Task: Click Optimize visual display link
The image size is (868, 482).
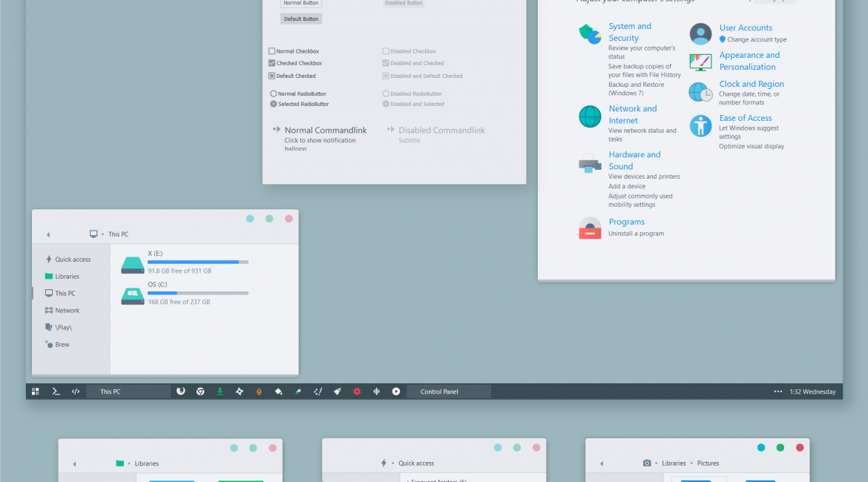Action: click(x=752, y=147)
